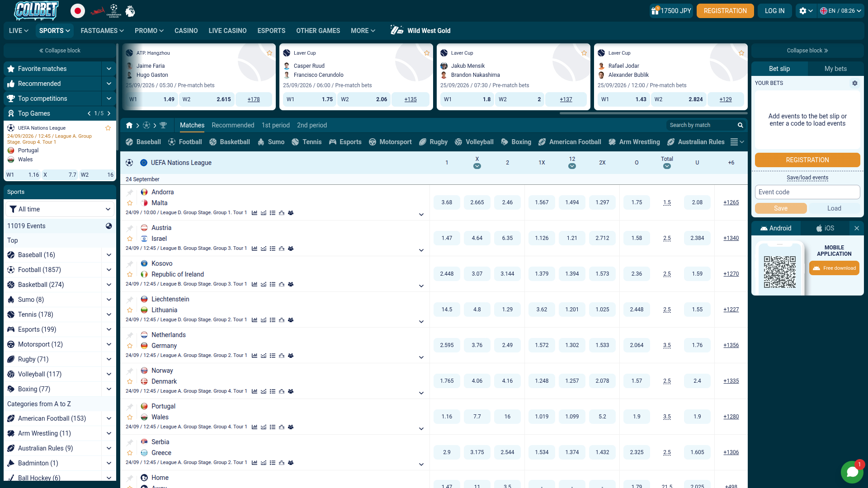The width and height of the screenshot is (868, 488).
Task: Click the search magnifier icon
Action: pyautogui.click(x=741, y=125)
